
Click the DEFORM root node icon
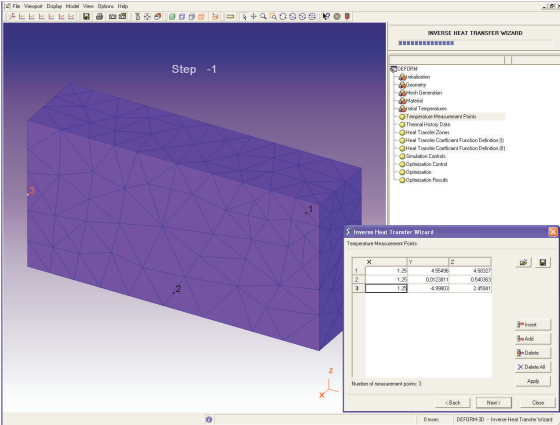pos(394,69)
